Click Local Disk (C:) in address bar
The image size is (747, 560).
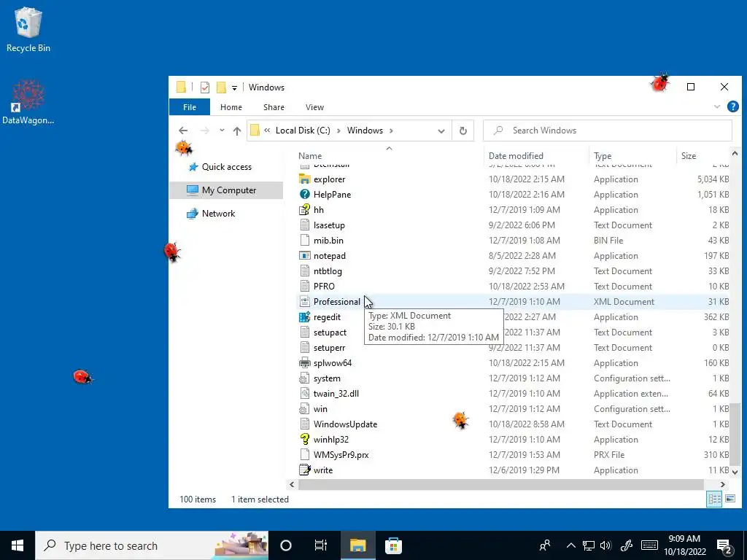tap(303, 131)
